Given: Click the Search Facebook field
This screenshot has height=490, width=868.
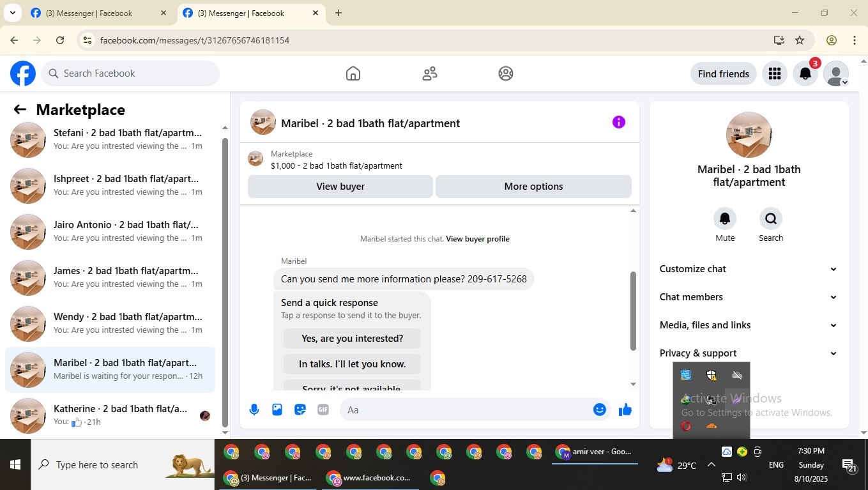Looking at the screenshot, I should pyautogui.click(x=130, y=73).
